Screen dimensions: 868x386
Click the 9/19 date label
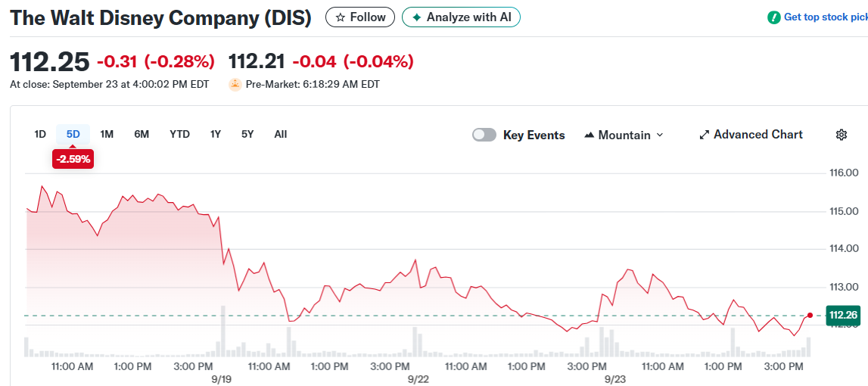point(221,379)
